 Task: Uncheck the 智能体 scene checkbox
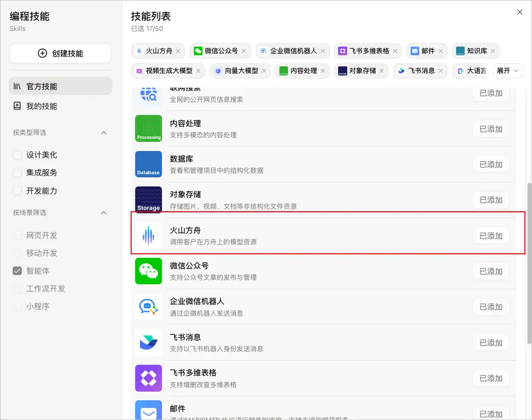(17, 271)
